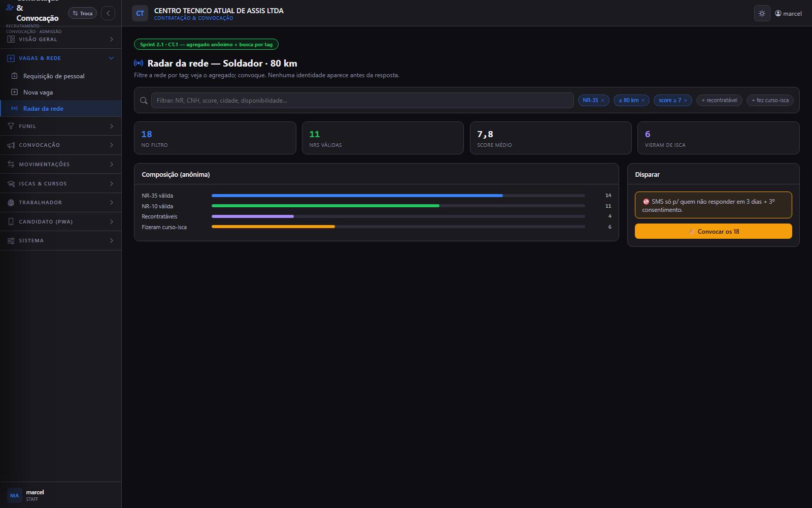Click the 7,8 Score Médio stat card
Screen dimensions: 812x508
pos(551,138)
